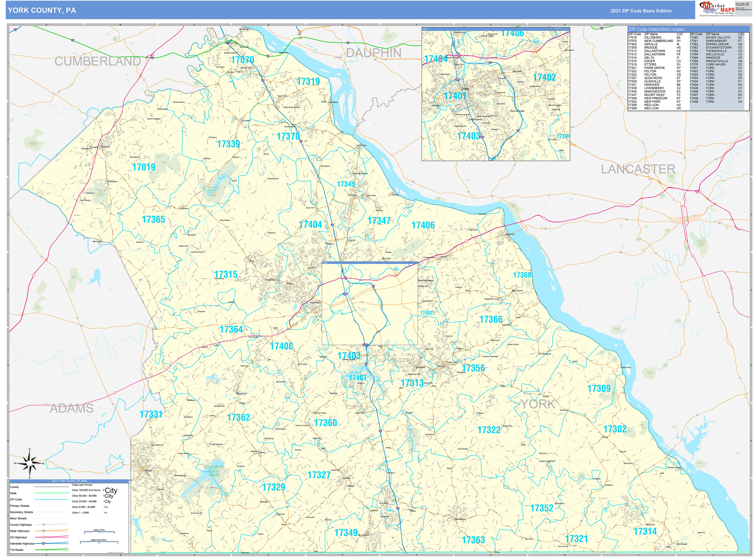
Task: Click ZIP label 17364 on the map
Action: tap(231, 329)
